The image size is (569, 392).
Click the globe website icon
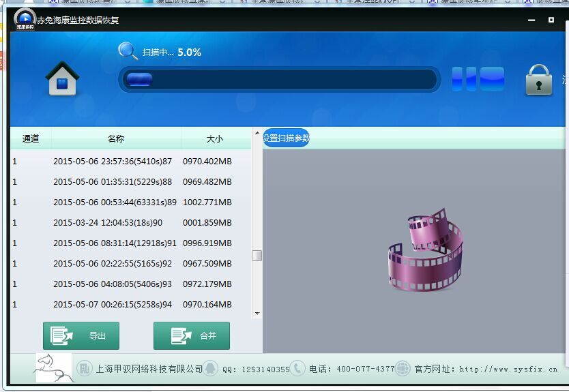[x=403, y=368]
